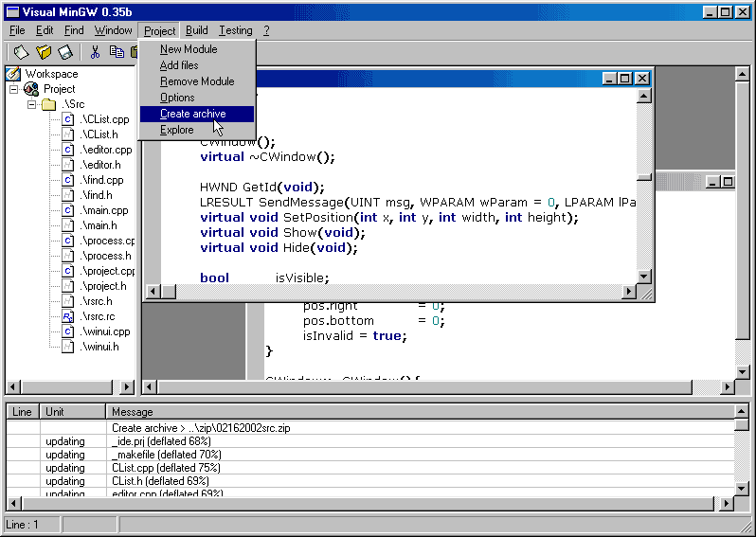Viewport: 756px width, 537px height.
Task: Open the Testing menu
Action: (235, 30)
